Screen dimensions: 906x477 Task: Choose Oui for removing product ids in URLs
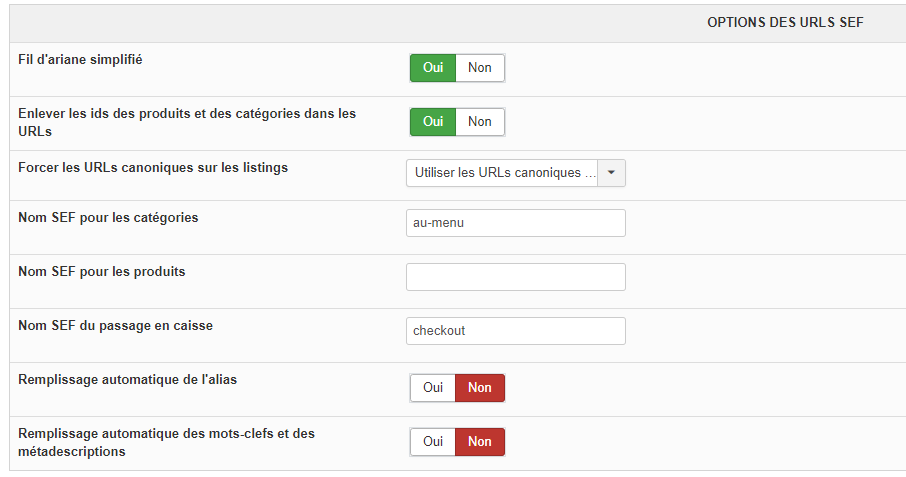[433, 122]
